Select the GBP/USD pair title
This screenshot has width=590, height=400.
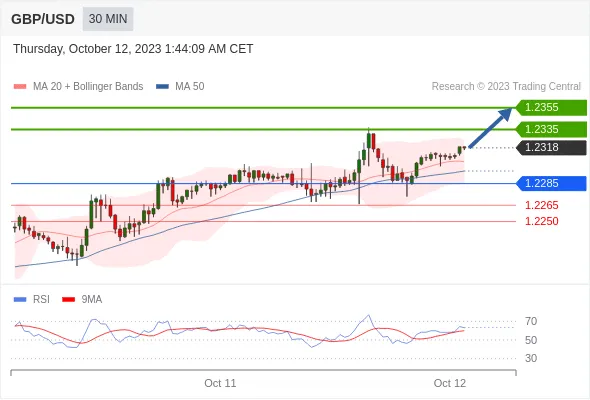[43, 19]
